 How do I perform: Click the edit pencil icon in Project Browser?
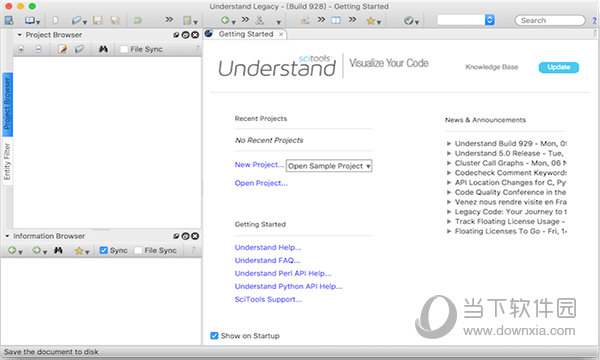click(x=62, y=49)
